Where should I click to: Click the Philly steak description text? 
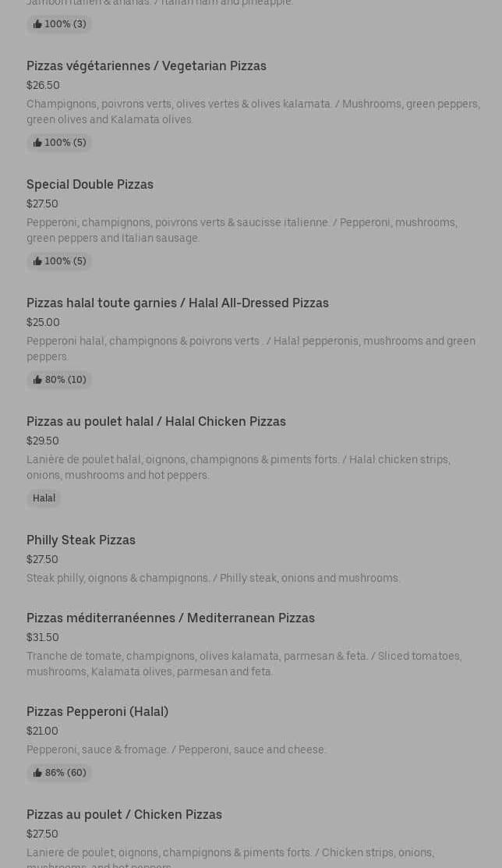(x=213, y=578)
